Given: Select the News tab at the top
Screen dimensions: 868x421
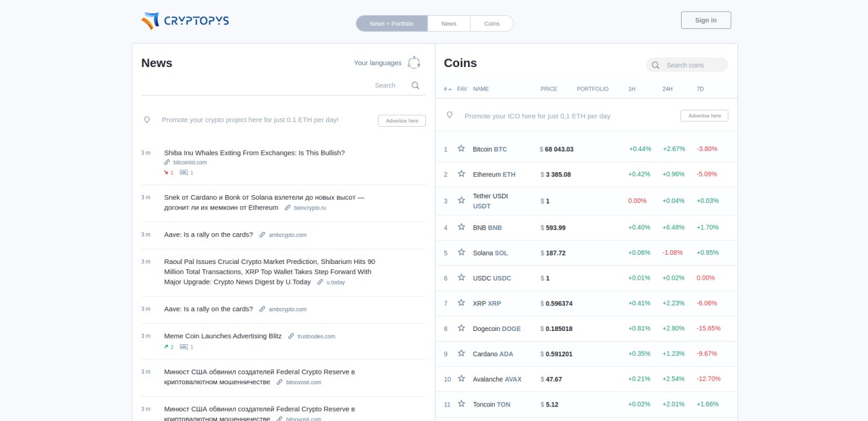Looking at the screenshot, I should tap(449, 23).
